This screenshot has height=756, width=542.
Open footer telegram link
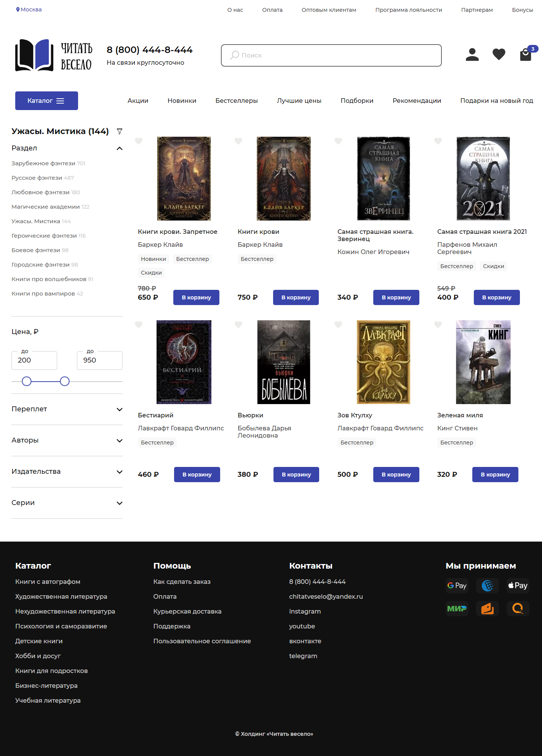(303, 656)
